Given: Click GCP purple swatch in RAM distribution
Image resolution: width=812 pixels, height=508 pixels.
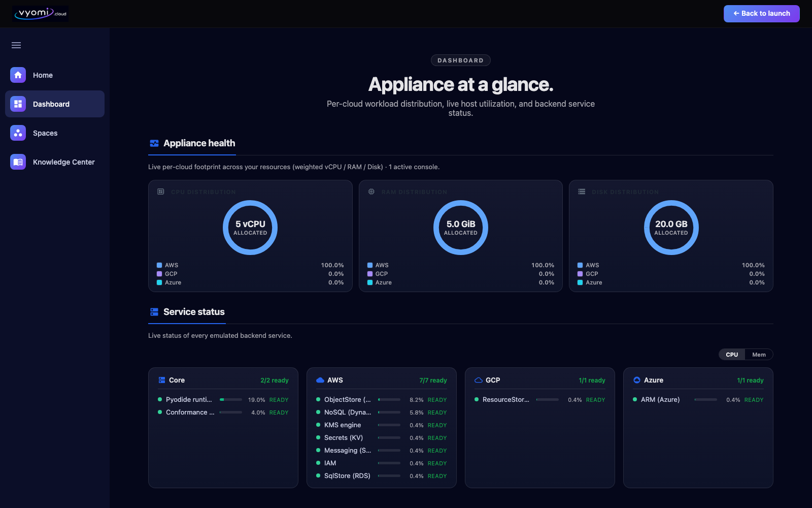Looking at the screenshot, I should coord(370,274).
